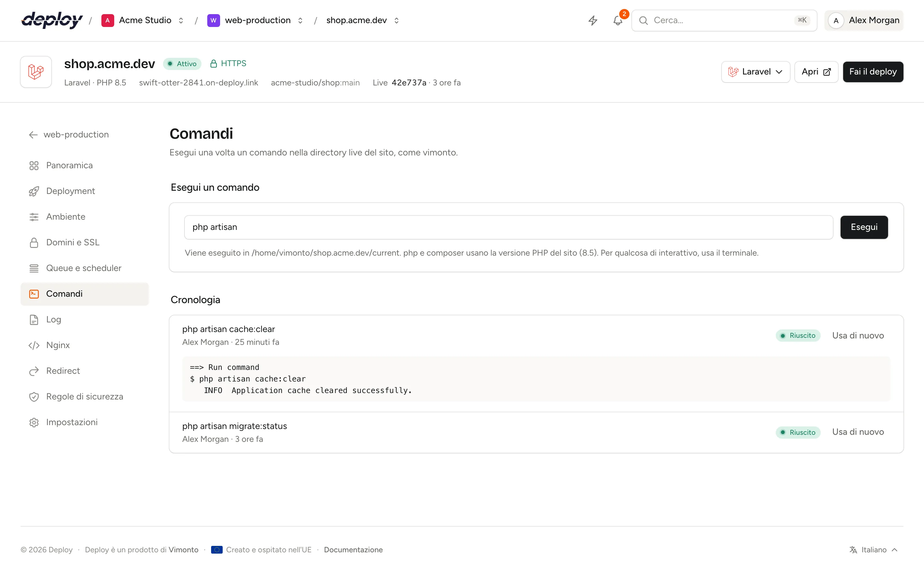Viewport: 924px width, 578px height.
Task: Click the swift-otter-2841.on-deploy.link URL
Action: tap(199, 83)
